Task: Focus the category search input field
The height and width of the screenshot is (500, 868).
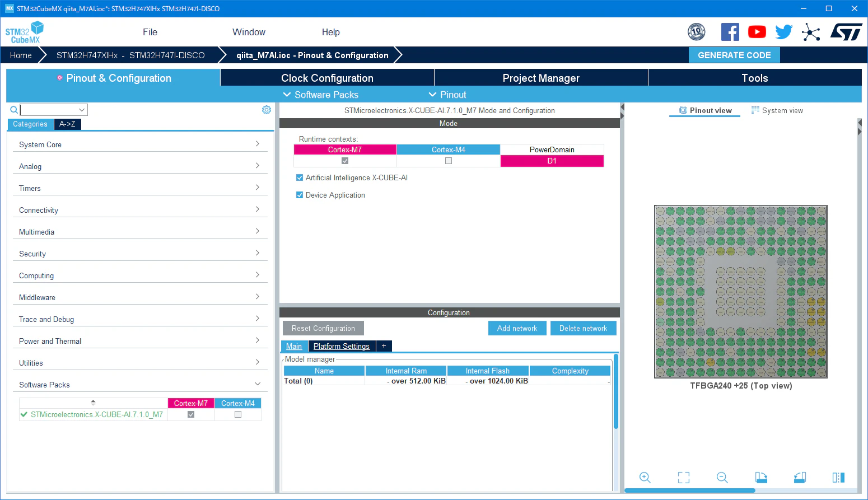Action: pyautogui.click(x=49, y=110)
